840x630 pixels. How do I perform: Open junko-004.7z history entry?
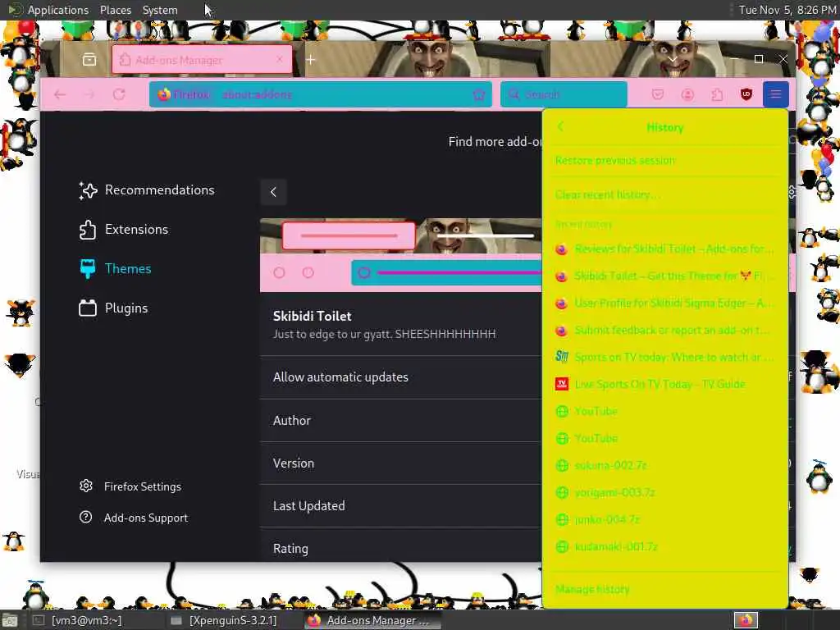pos(664,519)
